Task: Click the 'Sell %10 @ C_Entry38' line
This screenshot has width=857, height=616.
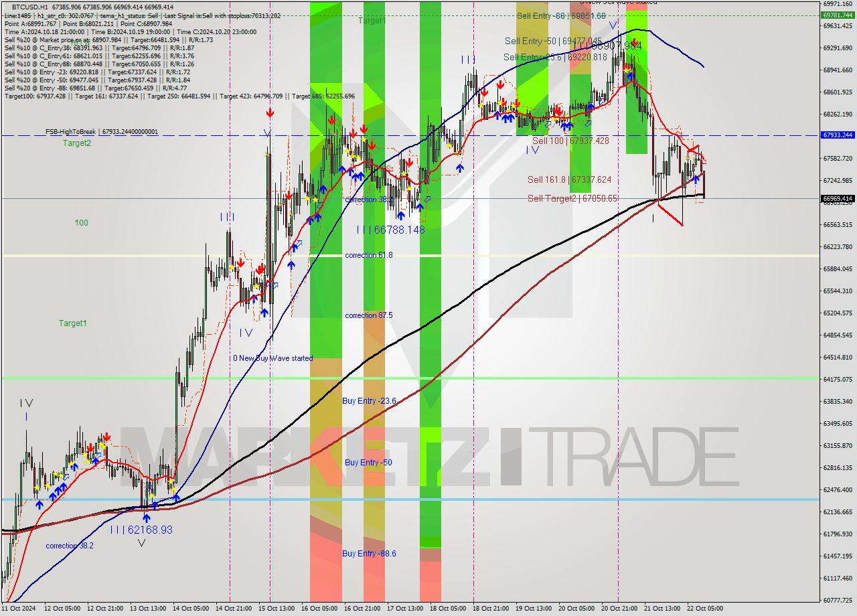Action: coord(99,48)
